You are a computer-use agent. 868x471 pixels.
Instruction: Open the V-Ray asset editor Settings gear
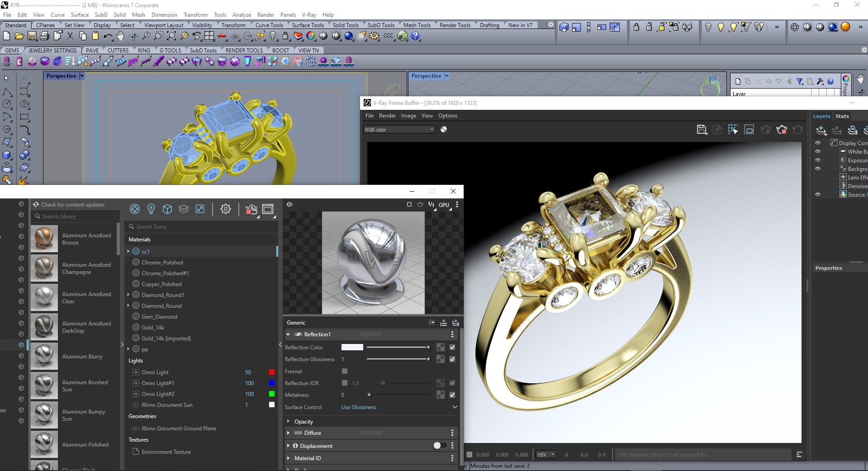pos(225,209)
